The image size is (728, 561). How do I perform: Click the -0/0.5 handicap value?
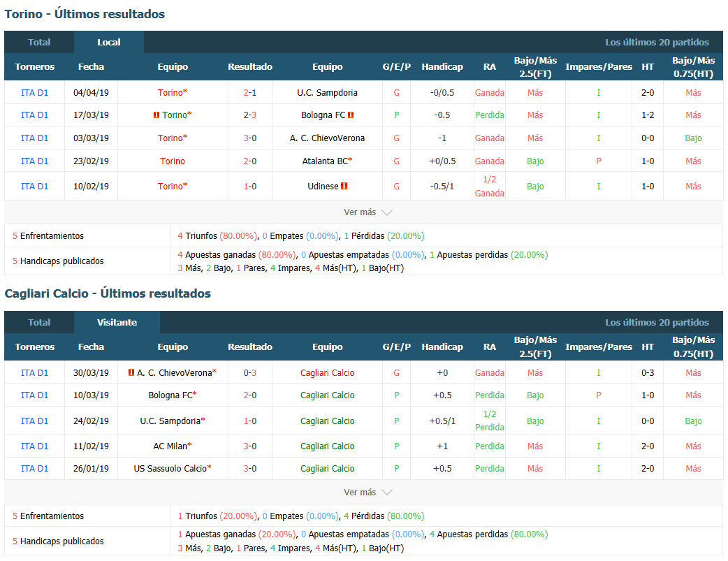coord(442,93)
